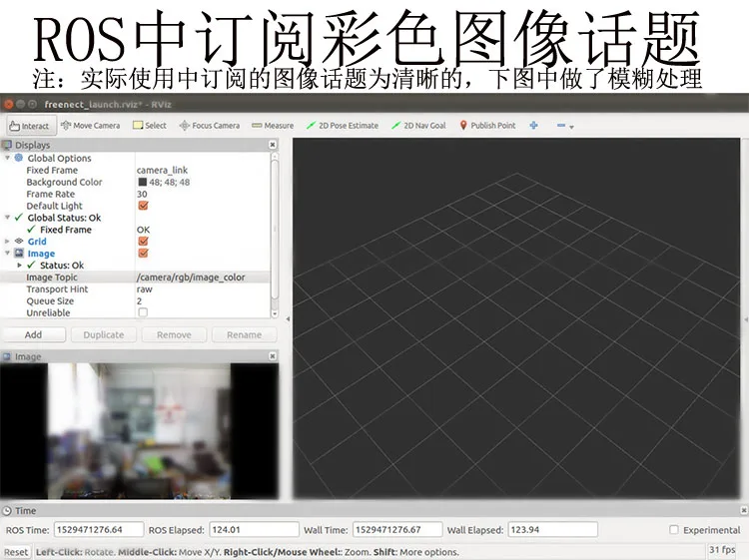Choose the Select tool in the toolbar
The image size is (749, 560).
click(150, 126)
